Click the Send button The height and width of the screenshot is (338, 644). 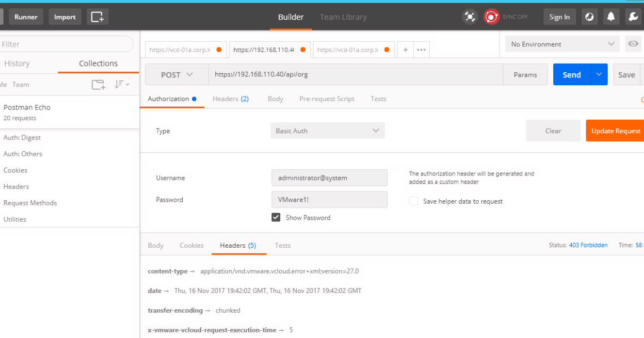571,74
